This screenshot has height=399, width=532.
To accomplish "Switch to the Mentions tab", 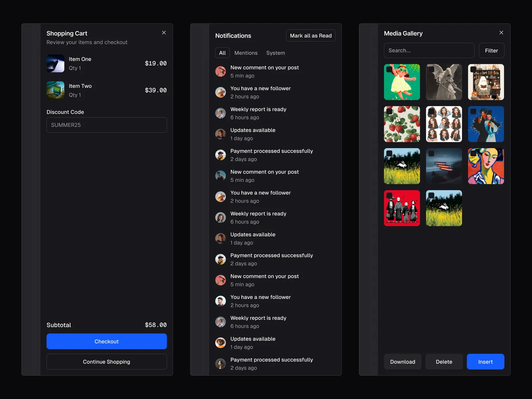I will [246, 53].
